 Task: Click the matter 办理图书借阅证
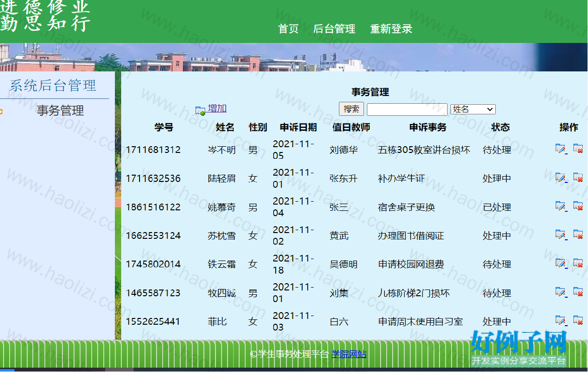411,236
